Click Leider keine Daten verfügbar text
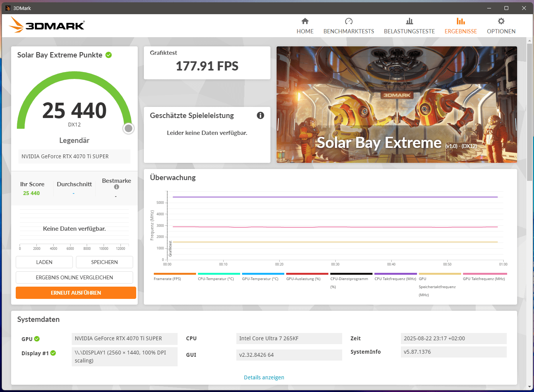Viewport: 534px width, 392px height. [x=207, y=133]
